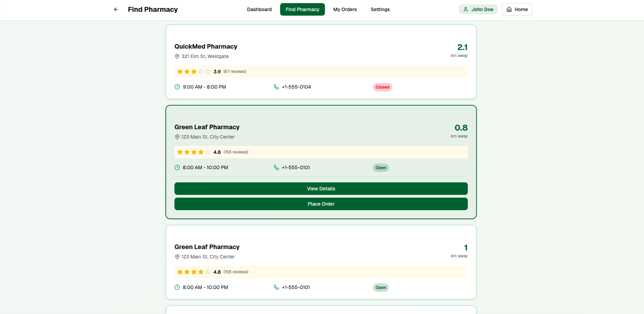Click the location pin for 321 Elm St
Viewport: 644px width, 314px height.
tap(177, 56)
